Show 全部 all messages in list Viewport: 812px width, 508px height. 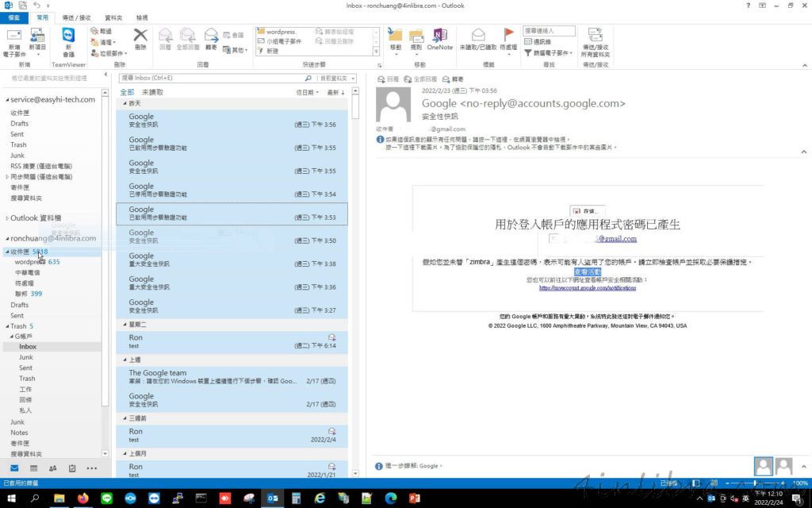tap(127, 92)
